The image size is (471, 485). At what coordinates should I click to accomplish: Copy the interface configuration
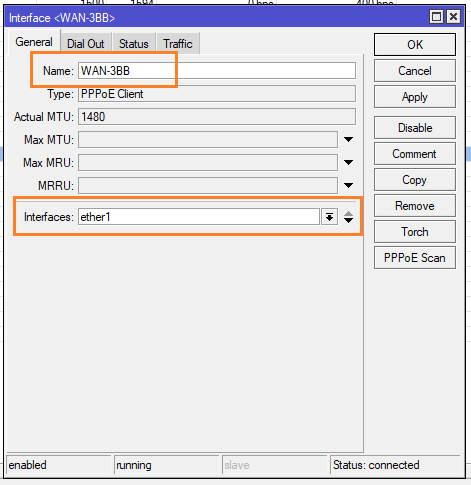click(415, 180)
